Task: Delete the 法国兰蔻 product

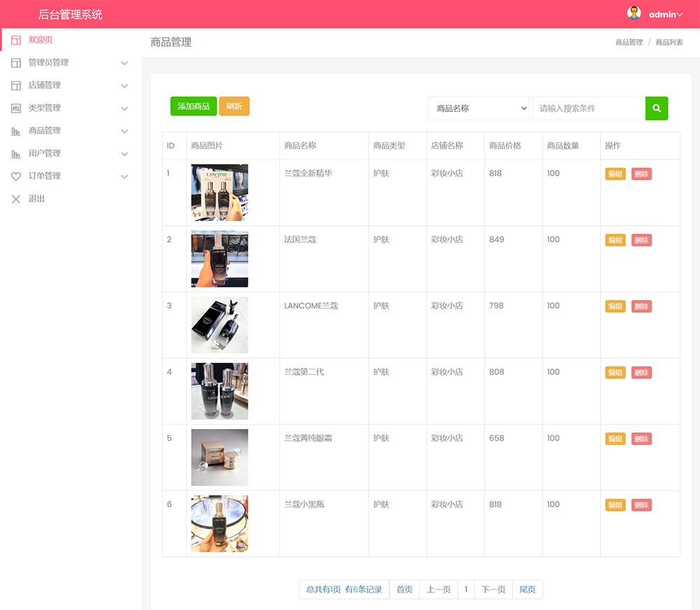Action: 641,240
